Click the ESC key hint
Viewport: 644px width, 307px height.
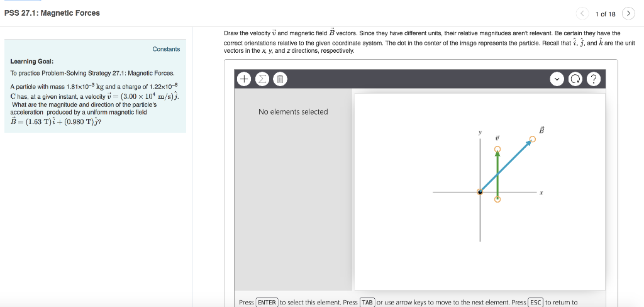(x=536, y=302)
